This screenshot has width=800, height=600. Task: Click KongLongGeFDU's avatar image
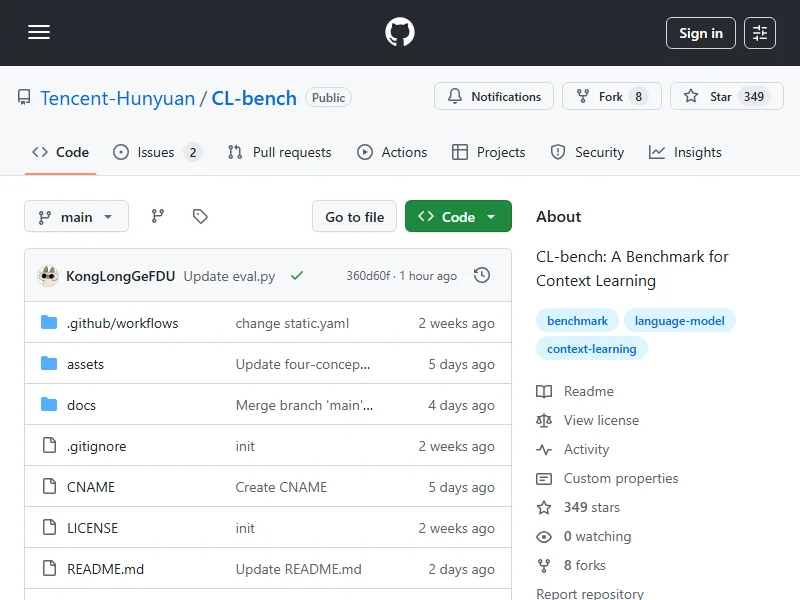pos(48,276)
